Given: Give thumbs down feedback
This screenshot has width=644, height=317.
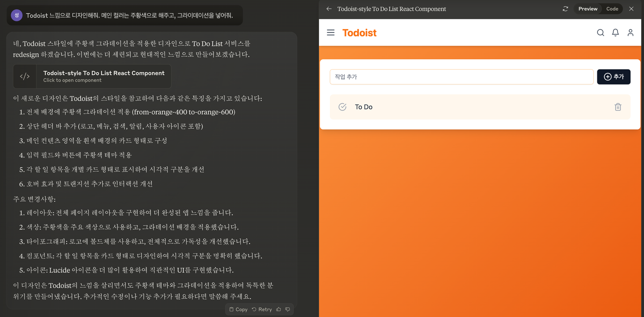Looking at the screenshot, I should 288,309.
